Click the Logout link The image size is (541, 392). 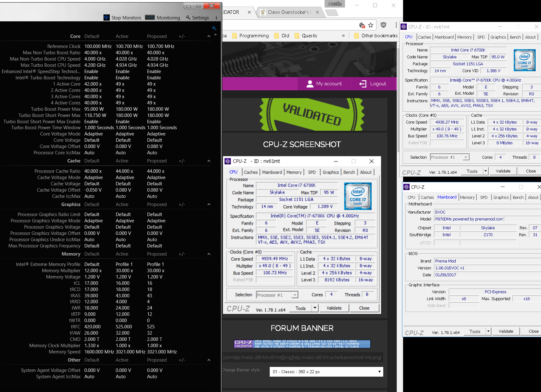373,84
